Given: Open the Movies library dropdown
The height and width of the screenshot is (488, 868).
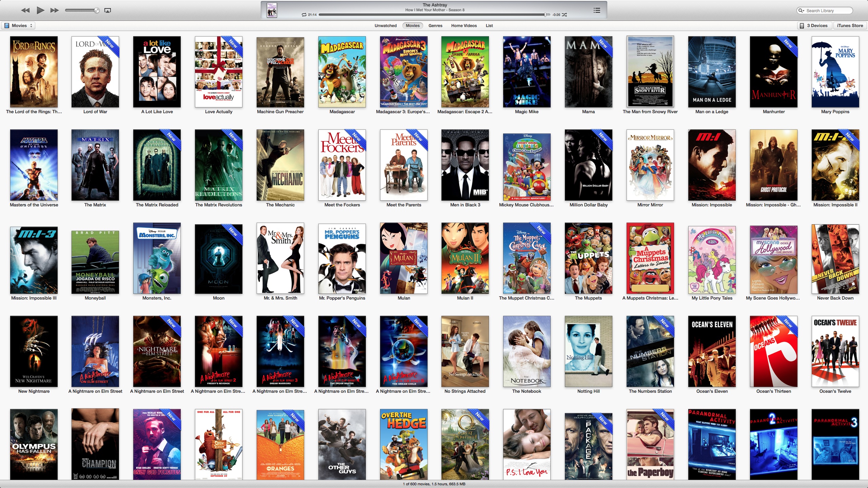Looking at the screenshot, I should [x=19, y=25].
